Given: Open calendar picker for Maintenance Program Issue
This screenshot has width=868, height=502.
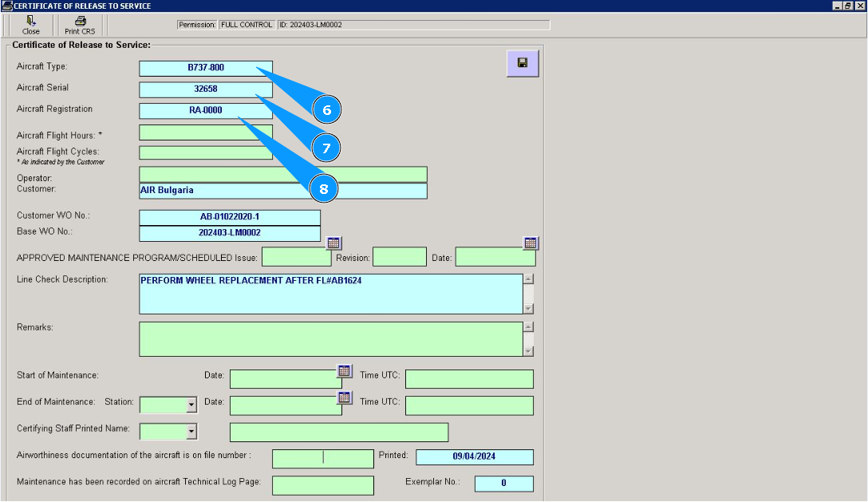Looking at the screenshot, I should click(333, 243).
